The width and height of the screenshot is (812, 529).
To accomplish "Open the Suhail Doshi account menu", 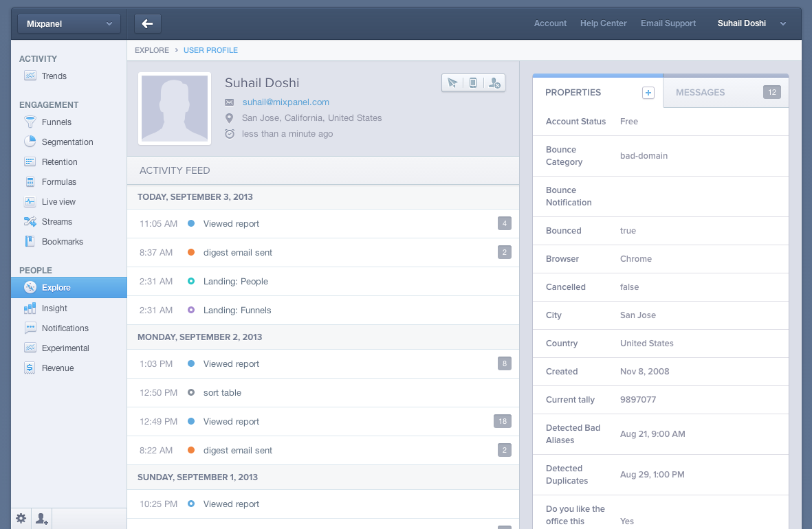I will coord(751,23).
